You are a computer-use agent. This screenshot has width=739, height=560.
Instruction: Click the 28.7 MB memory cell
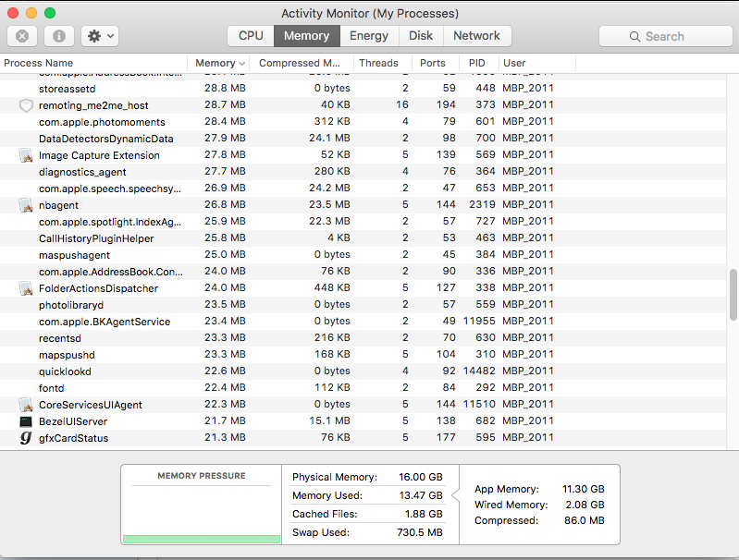(225, 104)
